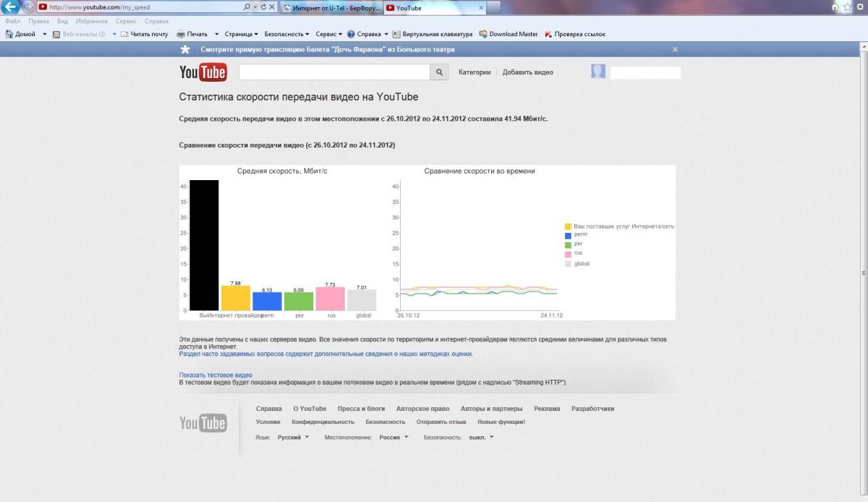The image size is (868, 502).
Task: Click the Показать тестовое видео link
Action: (216, 375)
